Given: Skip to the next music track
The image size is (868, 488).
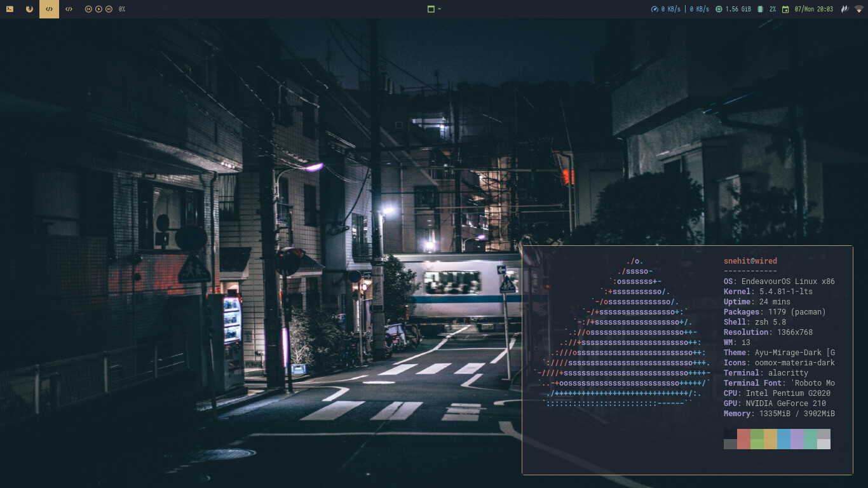Looking at the screenshot, I should 109,9.
